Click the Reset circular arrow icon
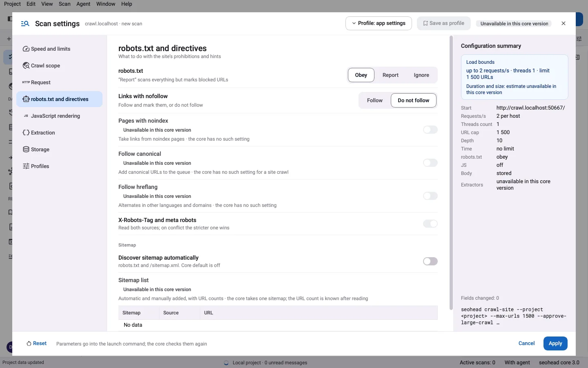 (29, 344)
